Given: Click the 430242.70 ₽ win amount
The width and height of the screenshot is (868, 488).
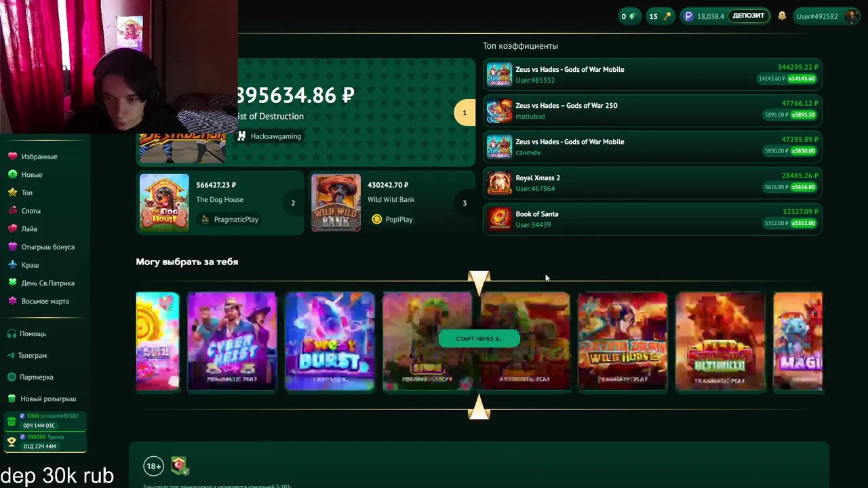Looking at the screenshot, I should coord(388,185).
